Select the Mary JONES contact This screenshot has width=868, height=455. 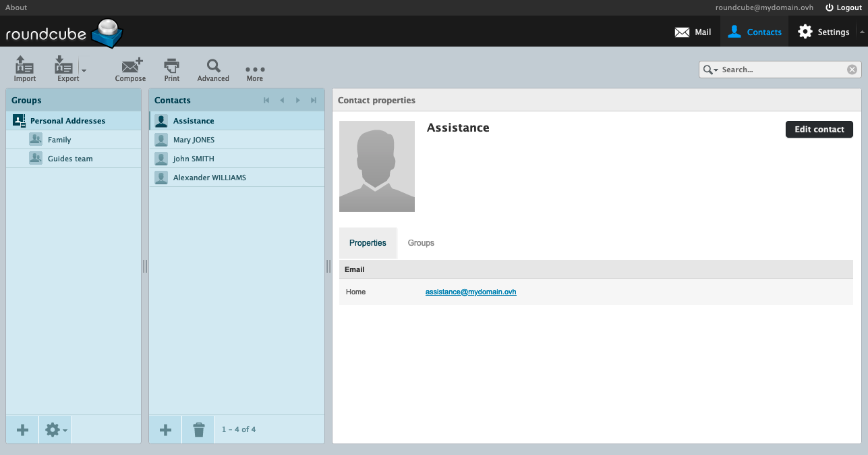194,140
